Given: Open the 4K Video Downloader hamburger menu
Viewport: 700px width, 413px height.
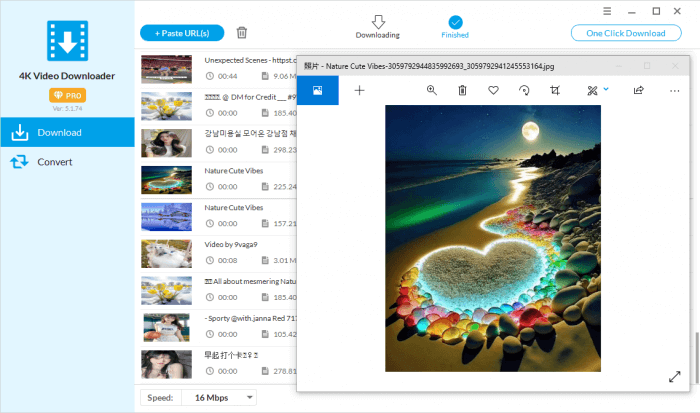Looking at the screenshot, I should point(608,10).
